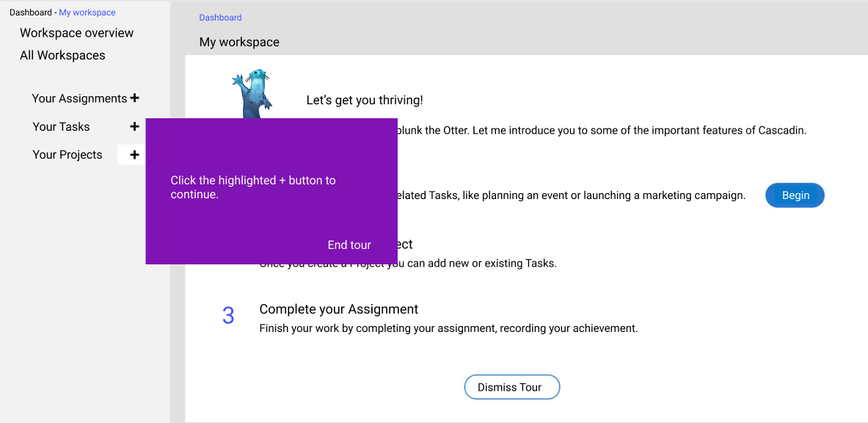Viewport: 868px width, 423px height.
Task: Click the My workspace page title
Action: coord(239,42)
